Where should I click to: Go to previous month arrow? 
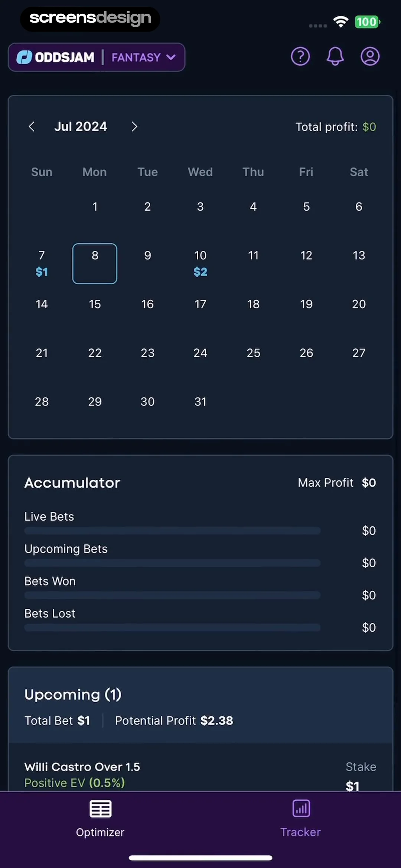click(32, 127)
